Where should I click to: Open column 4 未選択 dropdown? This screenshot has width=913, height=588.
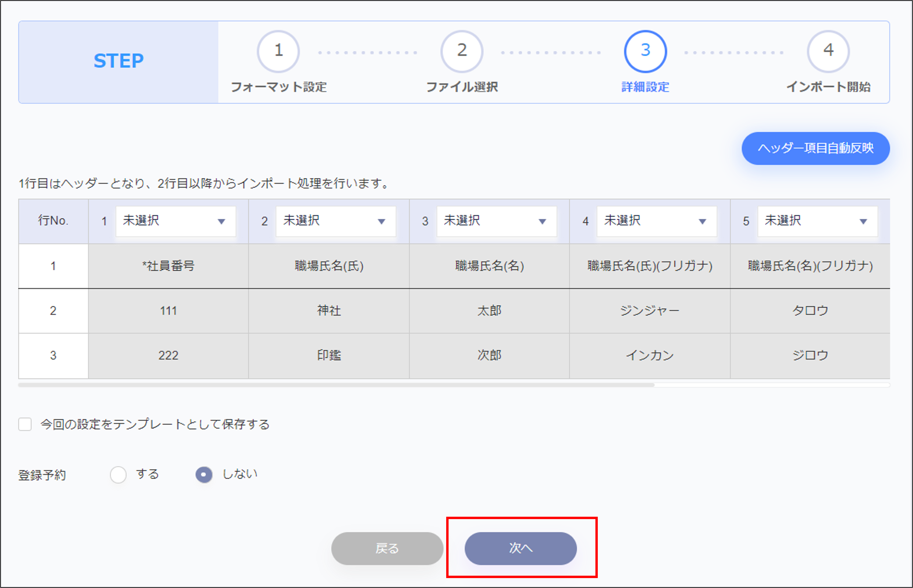657,221
